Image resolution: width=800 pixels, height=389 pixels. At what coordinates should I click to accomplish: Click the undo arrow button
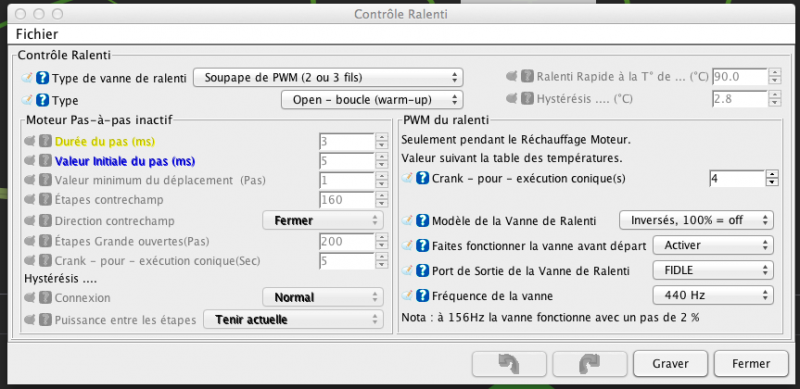pos(509,364)
